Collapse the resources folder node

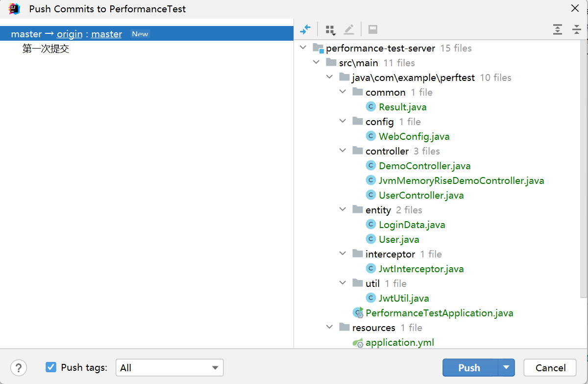(329, 328)
